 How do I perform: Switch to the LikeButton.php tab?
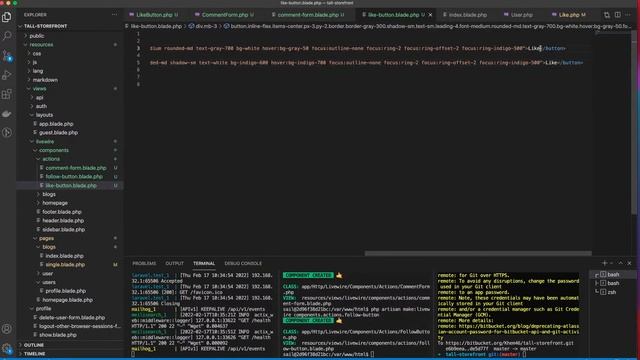click(154, 15)
